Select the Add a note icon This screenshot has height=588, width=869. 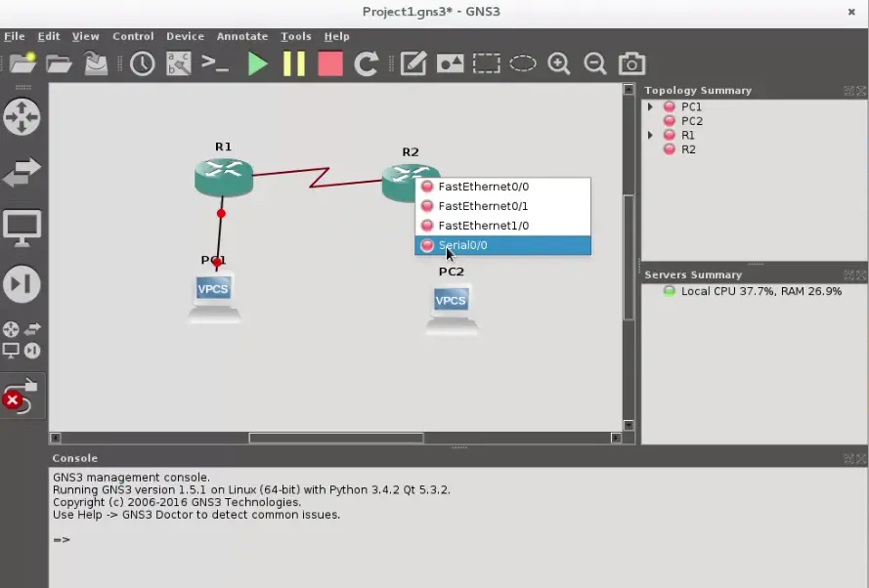(413, 63)
